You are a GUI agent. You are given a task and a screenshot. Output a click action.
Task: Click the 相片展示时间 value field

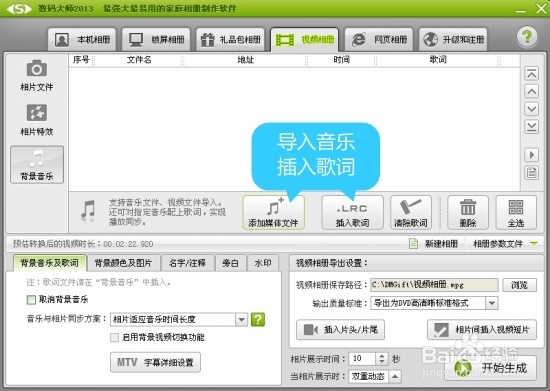[x=362, y=358]
